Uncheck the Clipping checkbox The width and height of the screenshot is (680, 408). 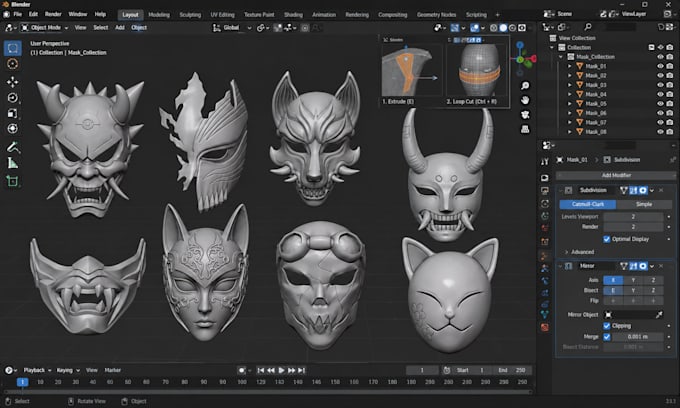(x=607, y=326)
